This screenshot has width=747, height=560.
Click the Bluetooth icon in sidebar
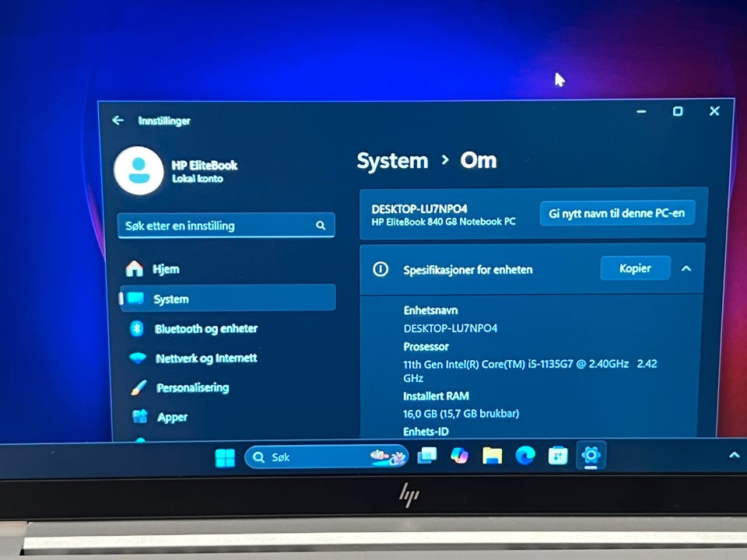point(137,328)
